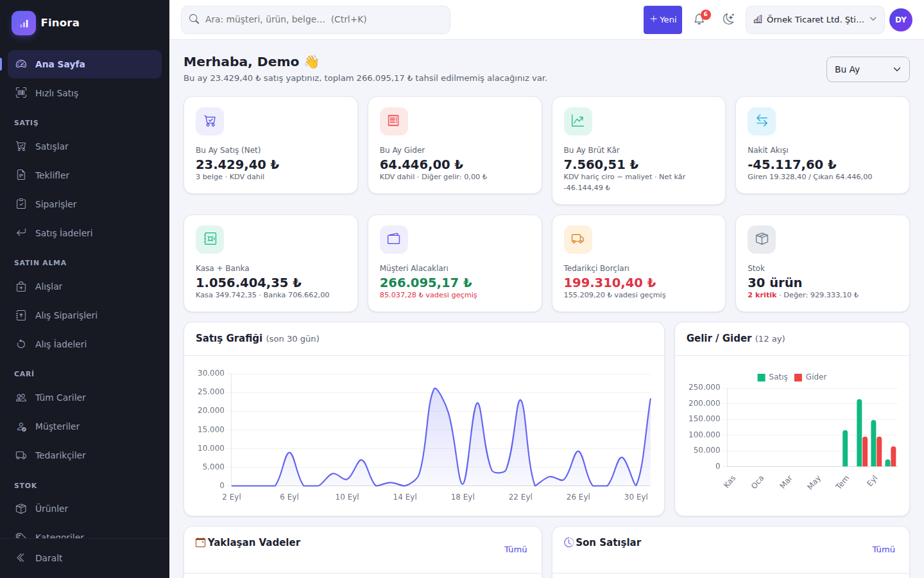Open Satış İadeleri menu item
Viewport: 924px width, 578px height.
pos(85,233)
